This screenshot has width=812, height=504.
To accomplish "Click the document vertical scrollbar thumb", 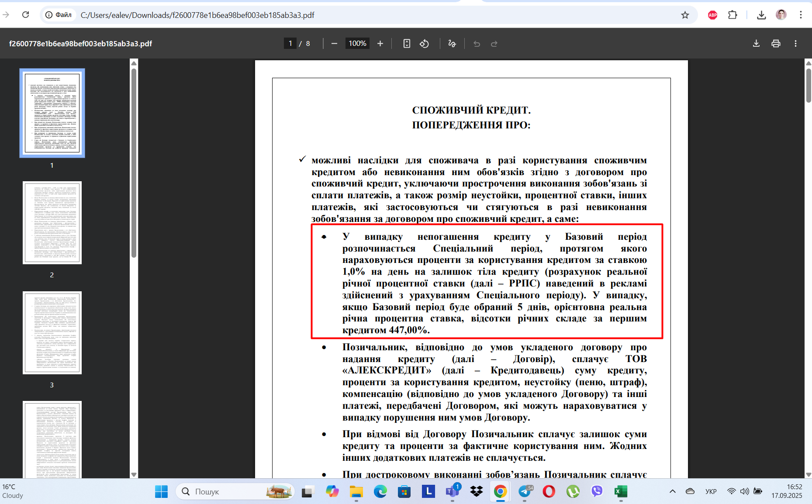I will click(x=809, y=85).
